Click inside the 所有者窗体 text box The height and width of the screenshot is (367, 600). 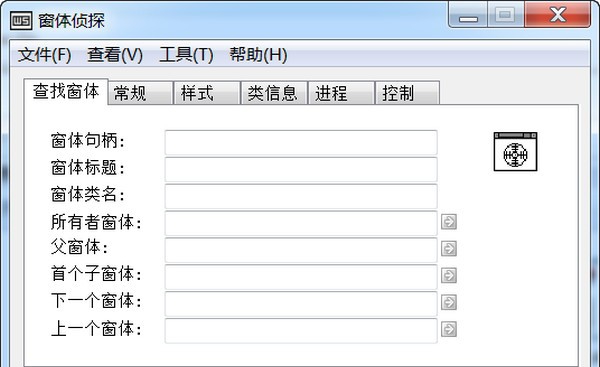tap(301, 223)
